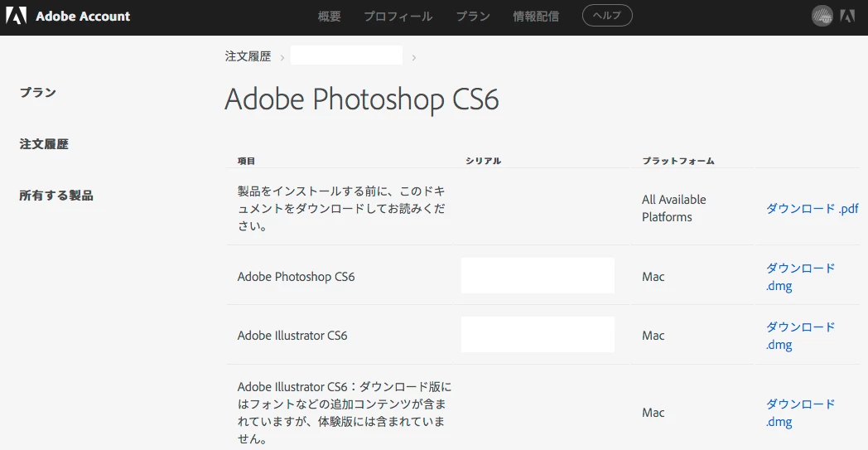Click the Photoshop CS6 serial number field

point(538,275)
